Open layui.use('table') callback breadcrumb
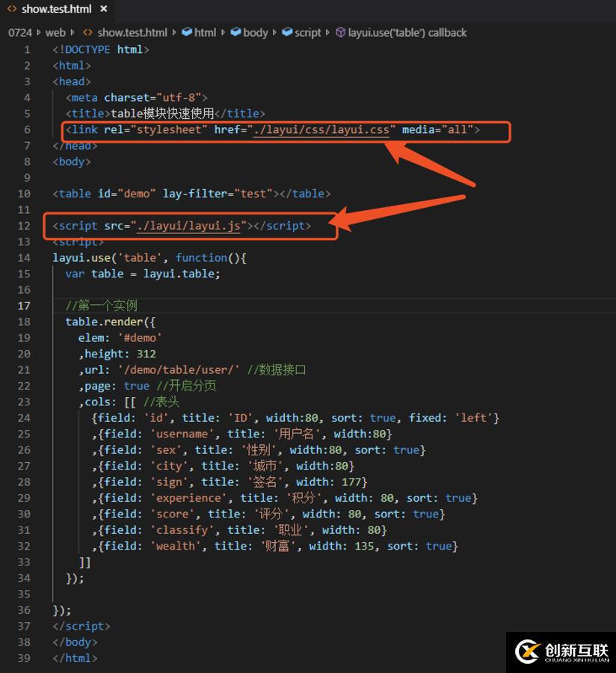Viewport: 616px width, 673px height. (x=407, y=33)
